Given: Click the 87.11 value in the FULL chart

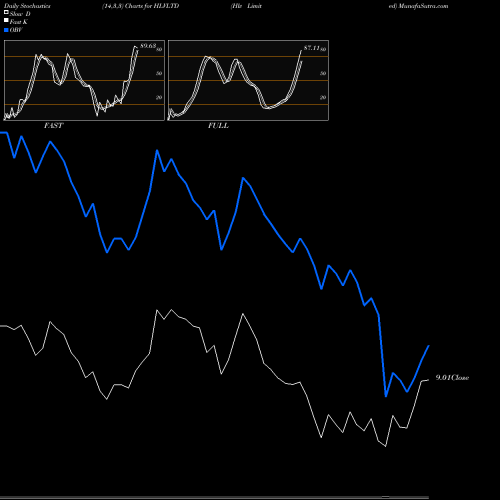Looking at the screenshot, I should point(312,48).
